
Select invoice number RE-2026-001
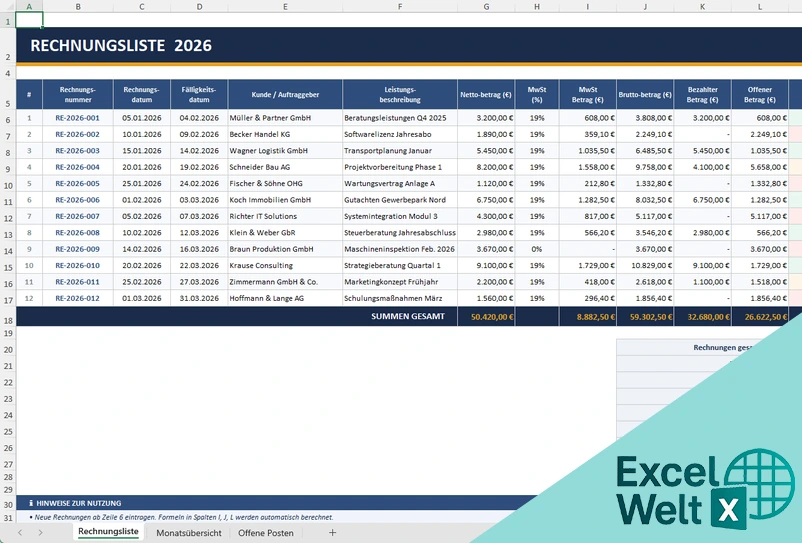click(x=78, y=118)
